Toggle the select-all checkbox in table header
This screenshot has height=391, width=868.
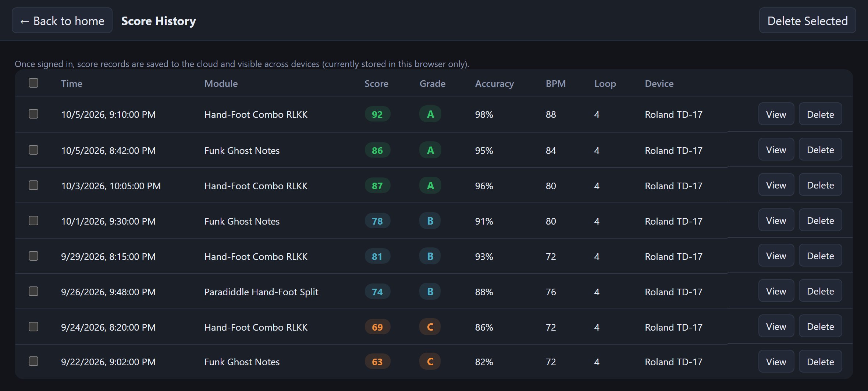point(33,83)
